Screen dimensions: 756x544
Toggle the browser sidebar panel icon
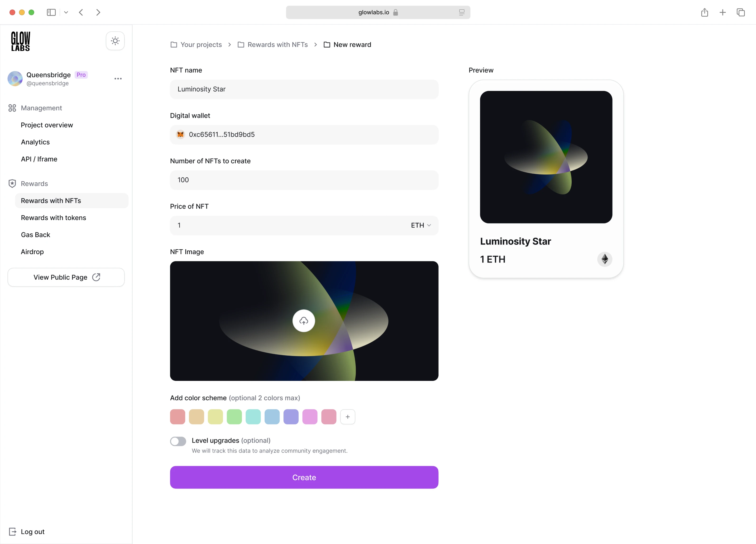click(51, 12)
